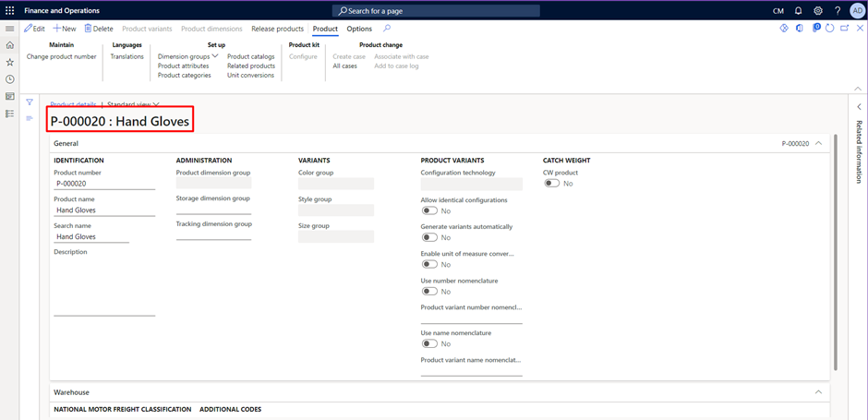Switch to the Product tab
The width and height of the screenshot is (868, 420).
coord(325,29)
